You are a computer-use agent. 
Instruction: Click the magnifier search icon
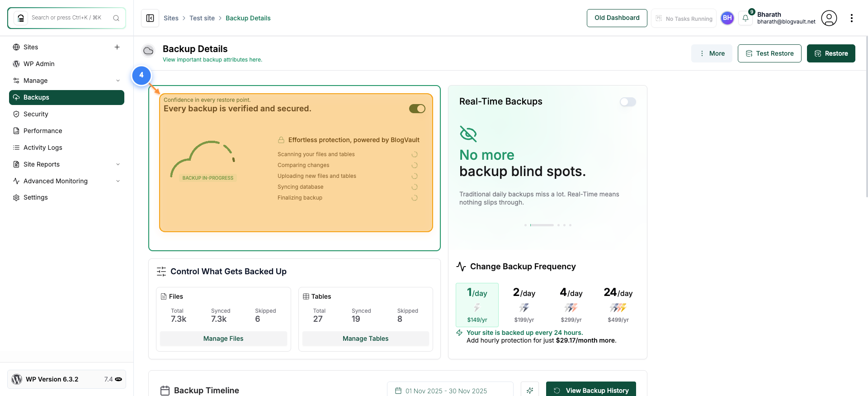(116, 18)
